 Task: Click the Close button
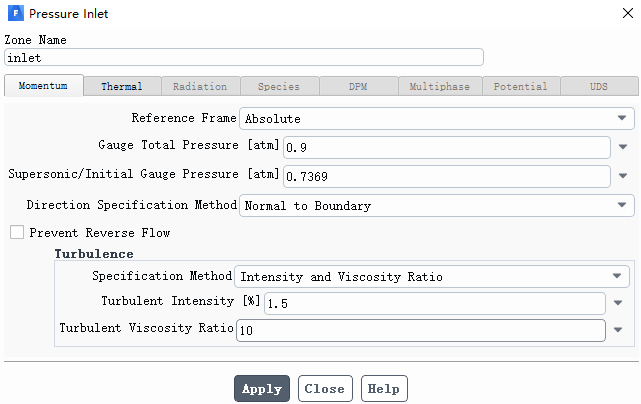(x=325, y=388)
